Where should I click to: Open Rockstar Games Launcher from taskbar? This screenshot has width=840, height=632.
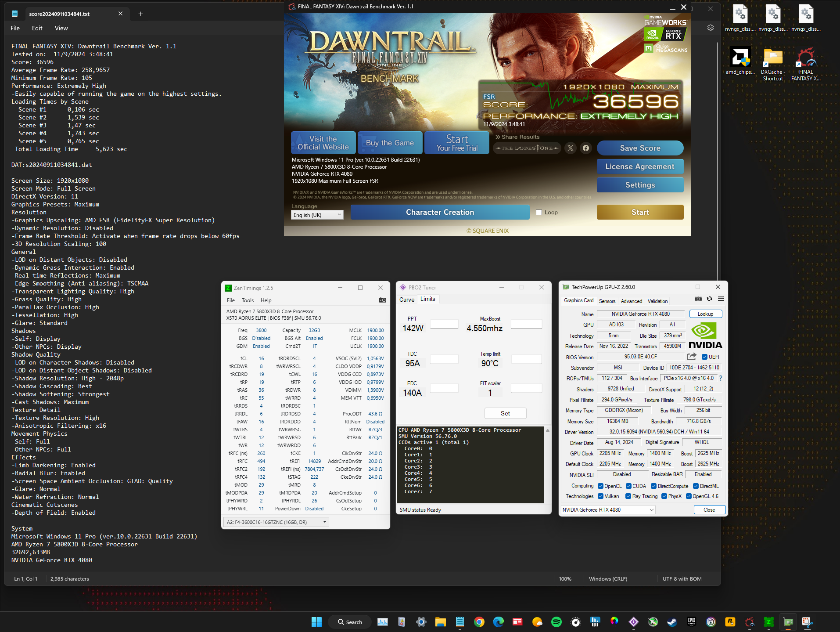tap(730, 622)
